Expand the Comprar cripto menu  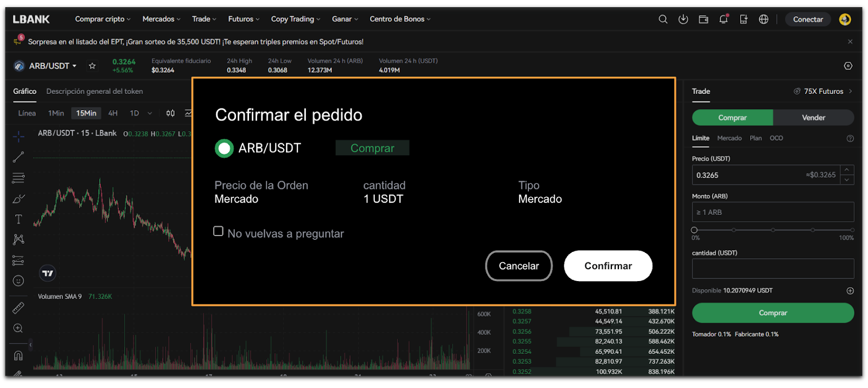point(103,19)
